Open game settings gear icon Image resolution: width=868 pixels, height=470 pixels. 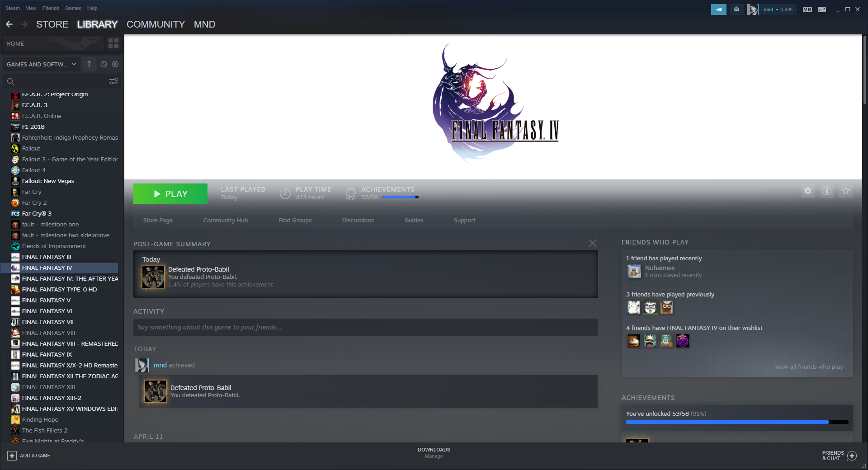pos(808,191)
